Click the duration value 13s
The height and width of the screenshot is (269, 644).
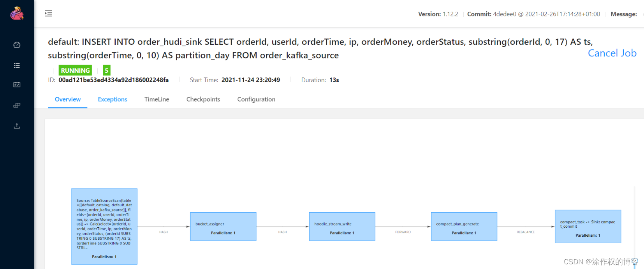(334, 80)
